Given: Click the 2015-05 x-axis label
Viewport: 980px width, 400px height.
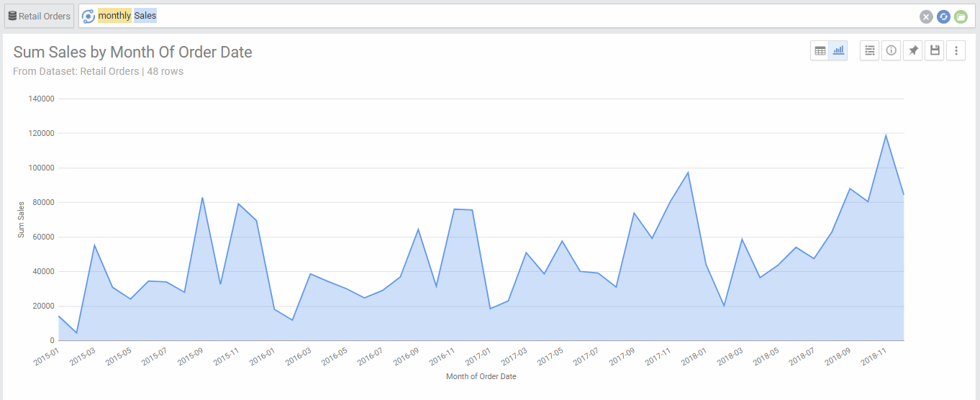Looking at the screenshot, I should coord(118,356).
